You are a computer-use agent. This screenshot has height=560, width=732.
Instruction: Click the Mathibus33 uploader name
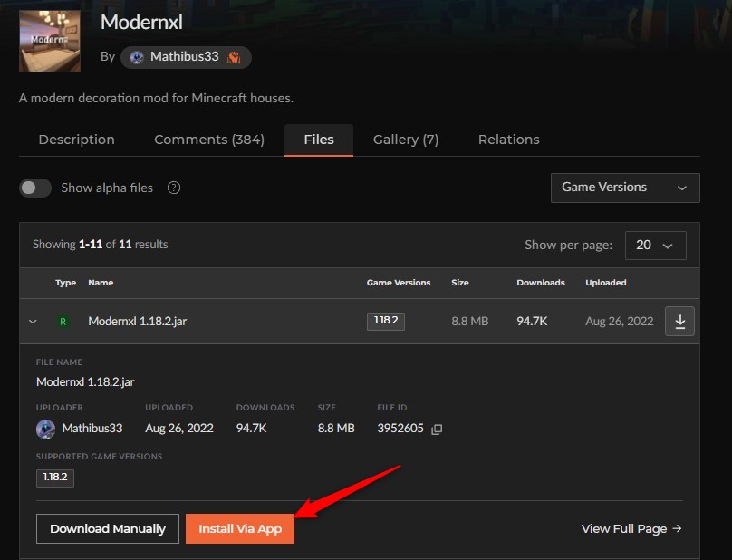click(92, 429)
